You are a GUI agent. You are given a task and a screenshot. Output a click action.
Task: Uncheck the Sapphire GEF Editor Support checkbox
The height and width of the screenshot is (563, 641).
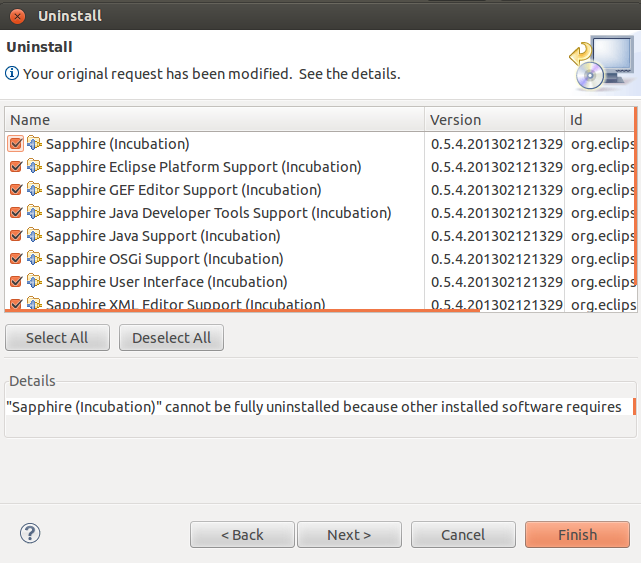(16, 190)
